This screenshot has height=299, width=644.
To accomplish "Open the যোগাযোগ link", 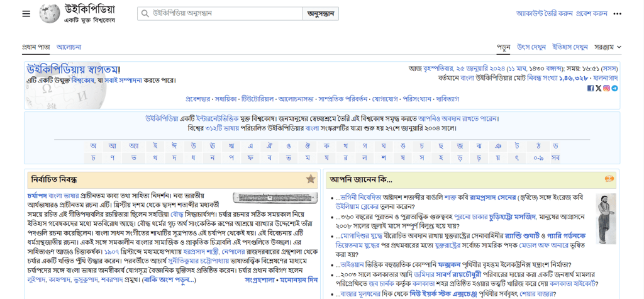I will [x=385, y=99].
